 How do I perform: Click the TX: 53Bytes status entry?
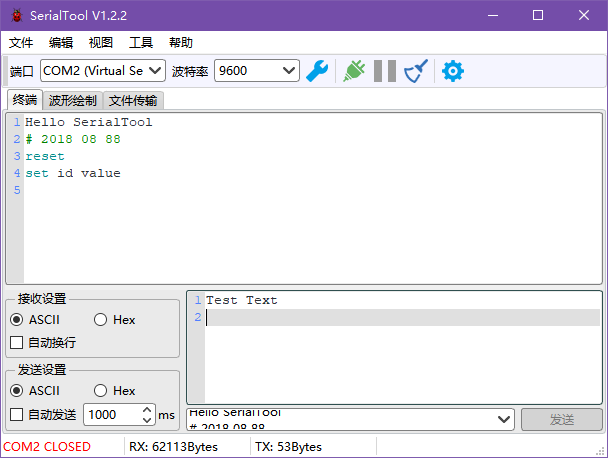[288, 447]
